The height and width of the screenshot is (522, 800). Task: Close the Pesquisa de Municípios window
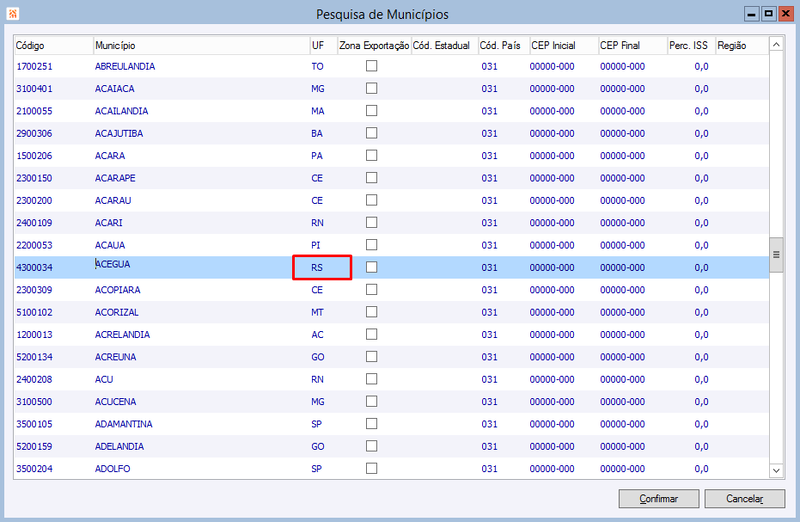[x=786, y=14]
